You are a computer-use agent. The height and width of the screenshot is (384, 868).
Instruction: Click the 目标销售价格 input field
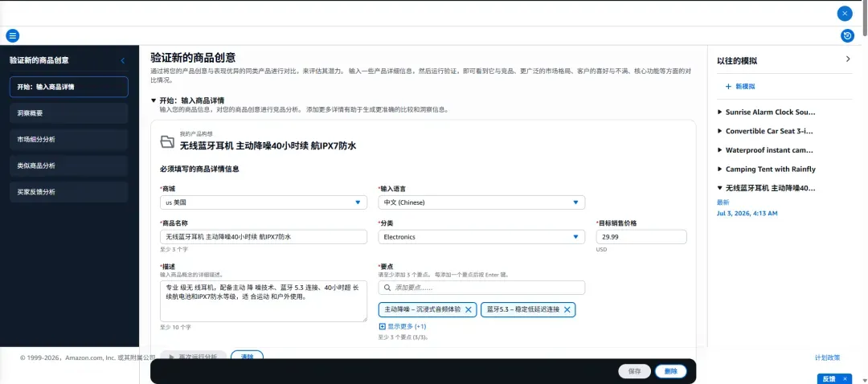click(641, 237)
